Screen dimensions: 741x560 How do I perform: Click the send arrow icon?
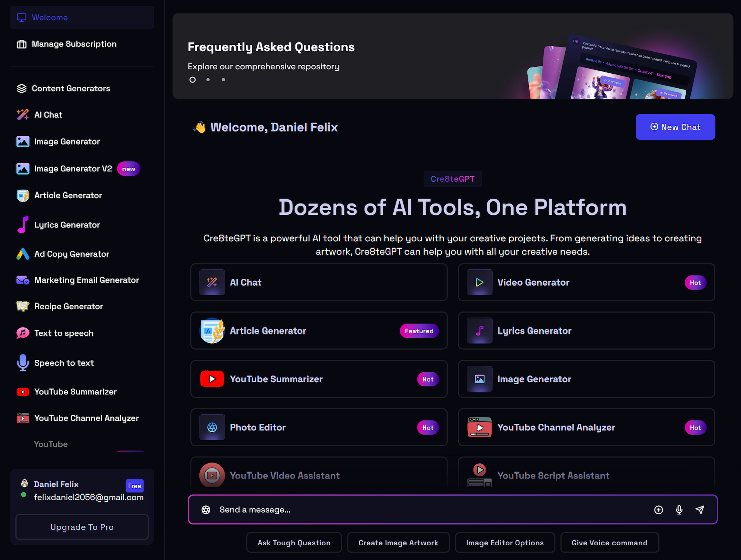(x=700, y=510)
